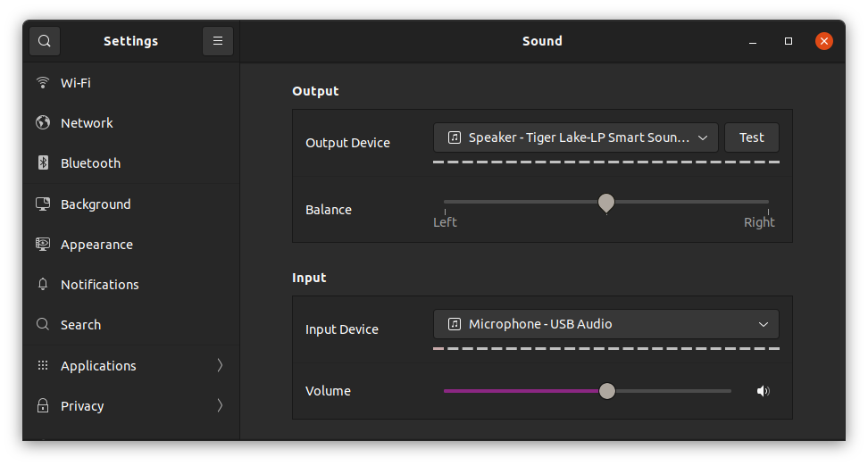Click the input Volume slider knob
Image resolution: width=868 pixels, height=466 pixels.
pos(607,391)
